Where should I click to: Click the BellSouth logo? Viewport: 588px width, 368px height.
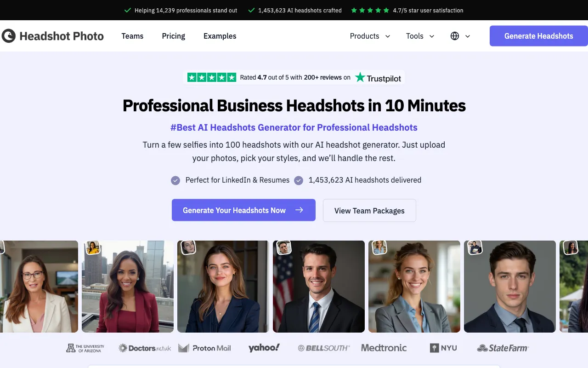click(x=324, y=348)
